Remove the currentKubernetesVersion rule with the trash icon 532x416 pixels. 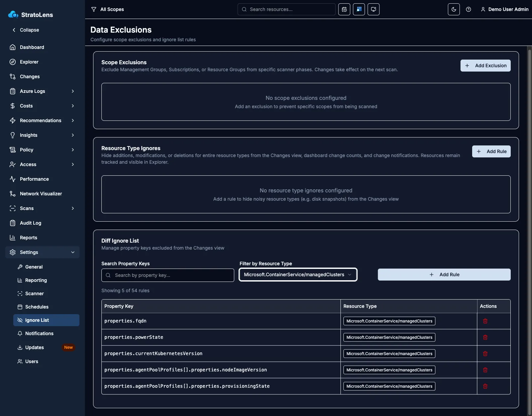485,354
